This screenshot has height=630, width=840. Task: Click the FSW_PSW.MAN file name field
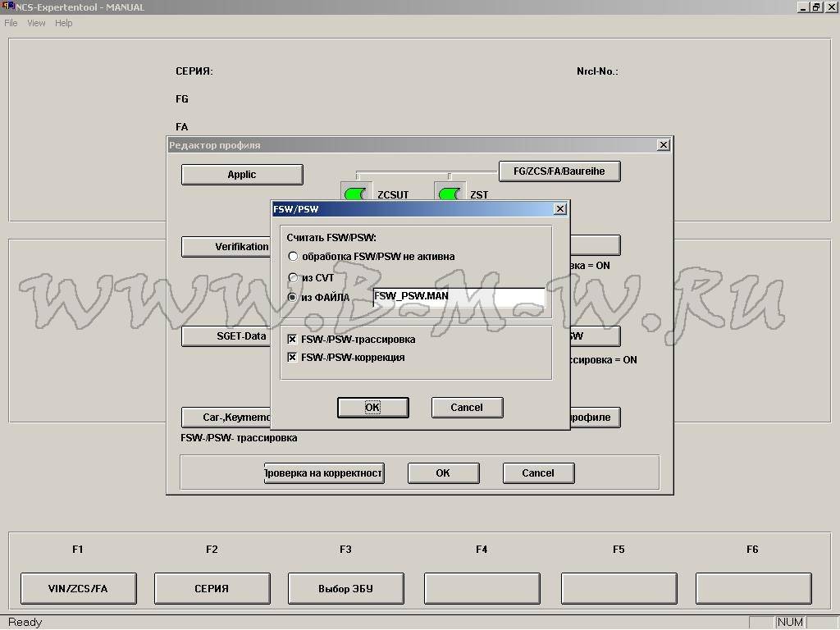click(x=459, y=297)
